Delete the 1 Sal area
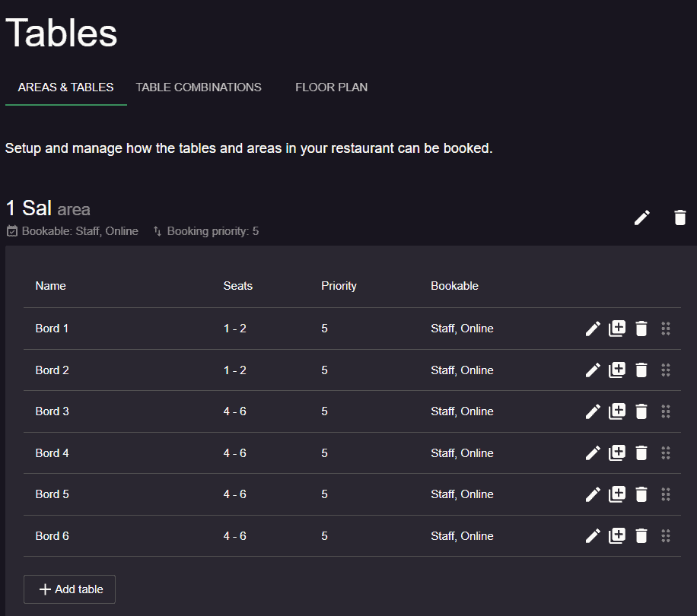This screenshot has height=616, width=697. 680,218
